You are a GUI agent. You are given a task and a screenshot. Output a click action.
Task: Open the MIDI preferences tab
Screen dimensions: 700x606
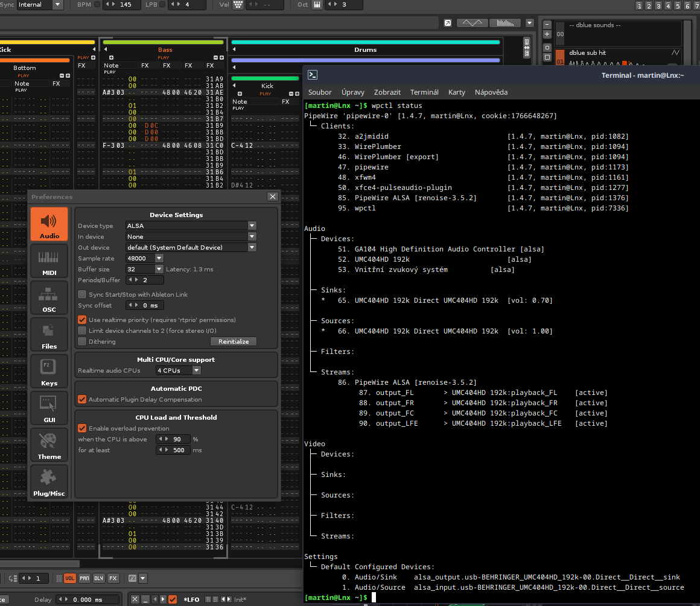[x=49, y=262]
